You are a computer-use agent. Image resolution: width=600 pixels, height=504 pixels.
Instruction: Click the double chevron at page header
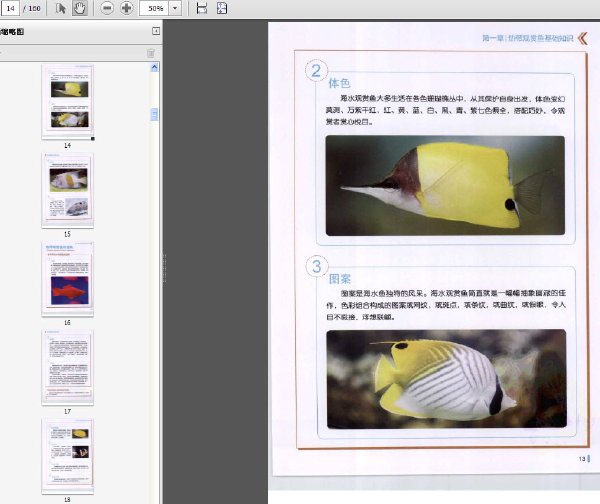pyautogui.click(x=582, y=38)
